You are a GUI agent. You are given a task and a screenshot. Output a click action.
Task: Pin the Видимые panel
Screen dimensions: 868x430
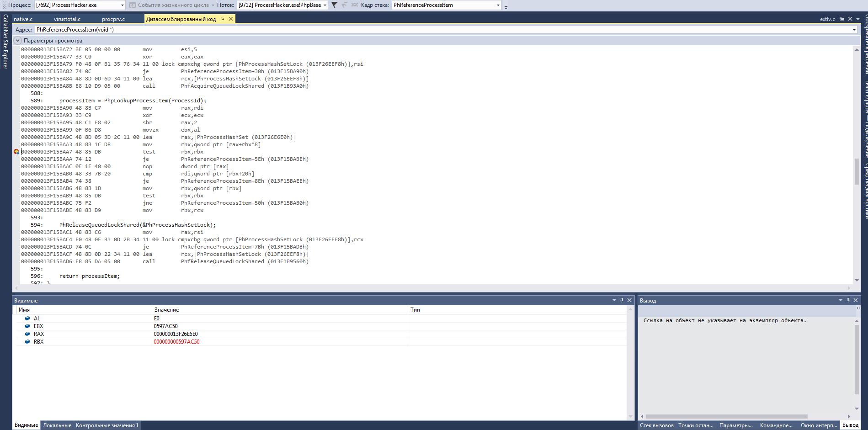coord(622,300)
